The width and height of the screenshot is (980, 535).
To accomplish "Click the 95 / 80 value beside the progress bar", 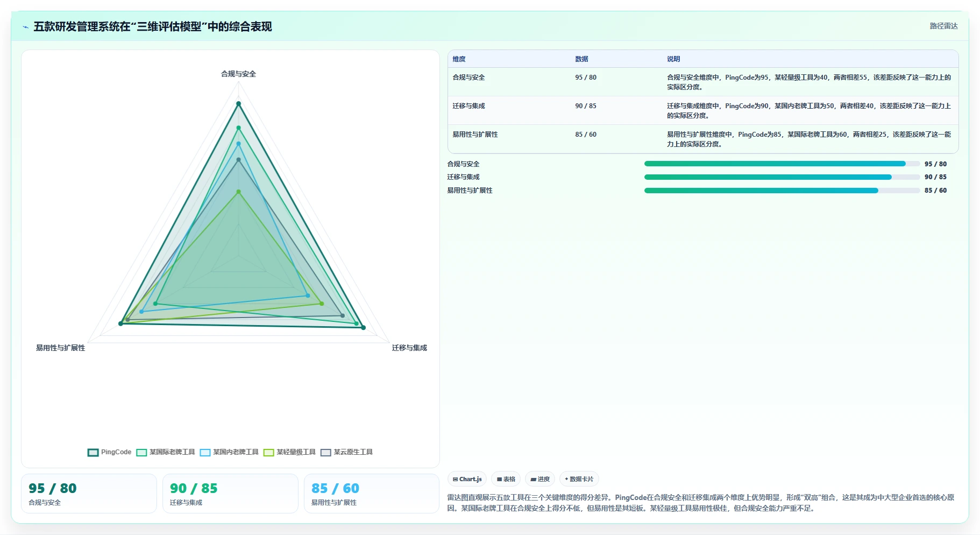I will [x=935, y=164].
